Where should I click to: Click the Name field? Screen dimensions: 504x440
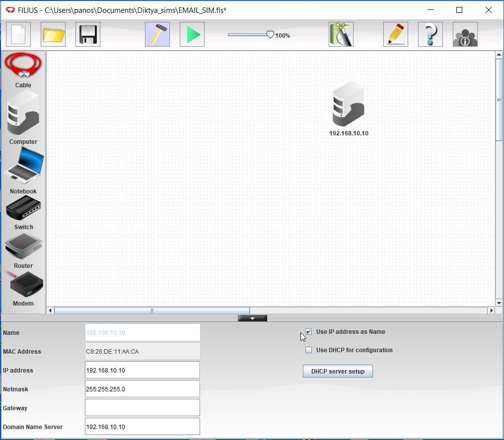(x=143, y=332)
